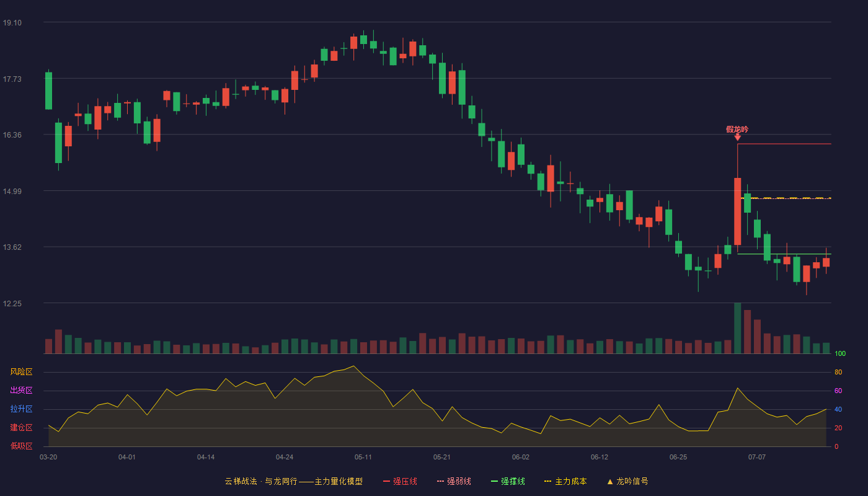Screen dimensions: 868x496
Task: Select the 出货区 zone label
Action: pos(21,391)
